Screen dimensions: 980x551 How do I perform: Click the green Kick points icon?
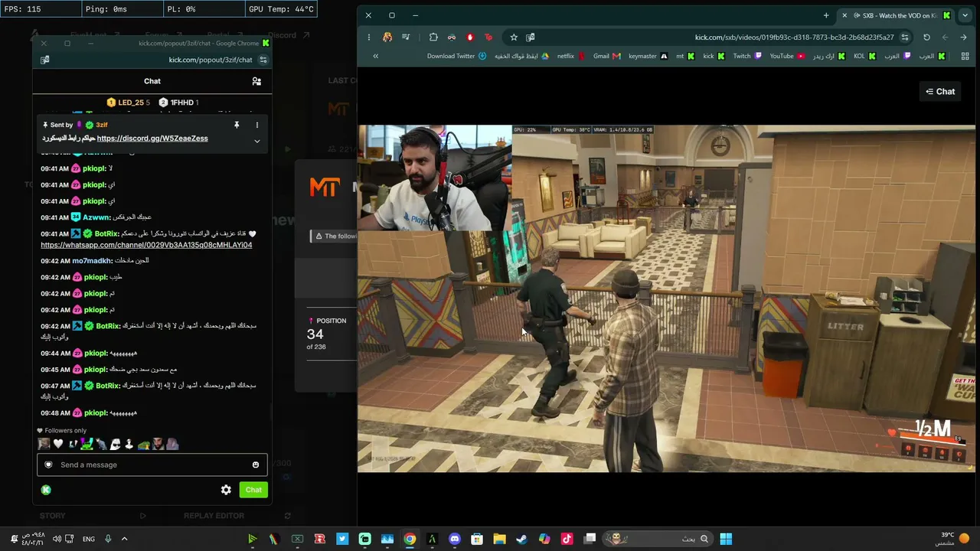[46, 490]
